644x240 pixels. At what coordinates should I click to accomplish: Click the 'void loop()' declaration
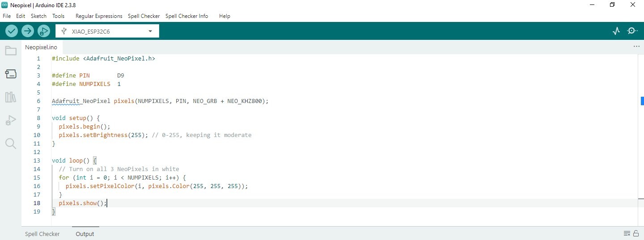[71, 160]
